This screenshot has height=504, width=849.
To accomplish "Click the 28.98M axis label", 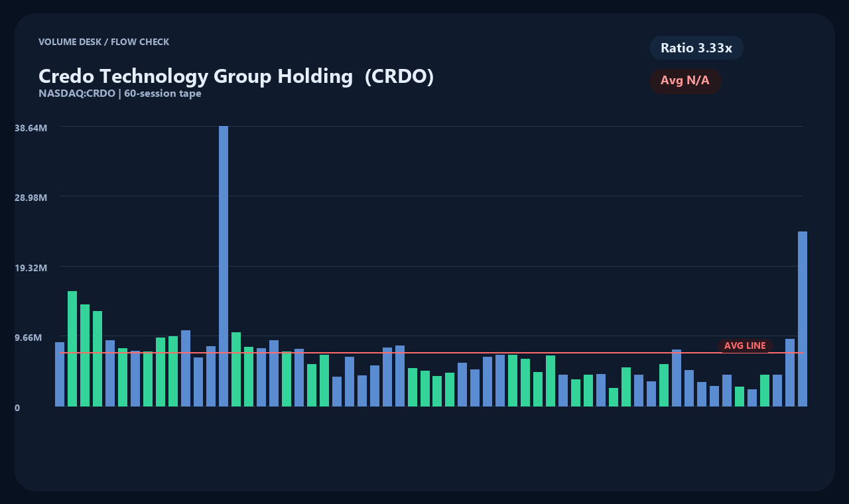I will (31, 198).
